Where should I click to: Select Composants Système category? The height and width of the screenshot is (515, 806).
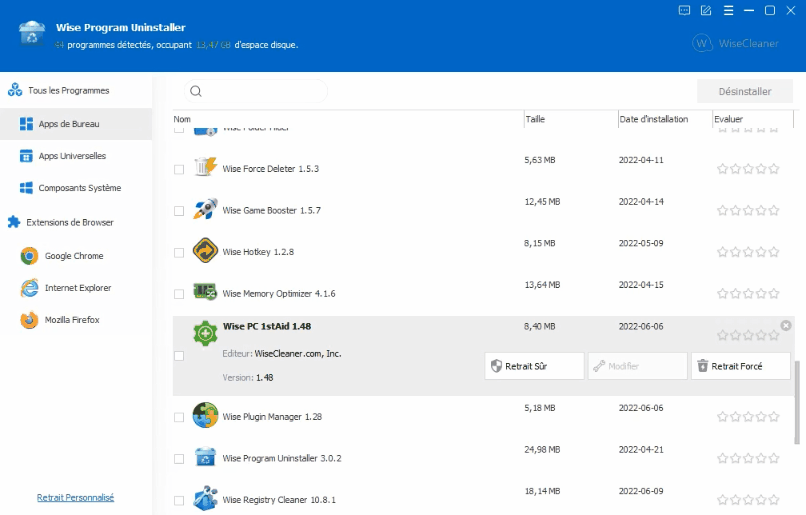[76, 188]
